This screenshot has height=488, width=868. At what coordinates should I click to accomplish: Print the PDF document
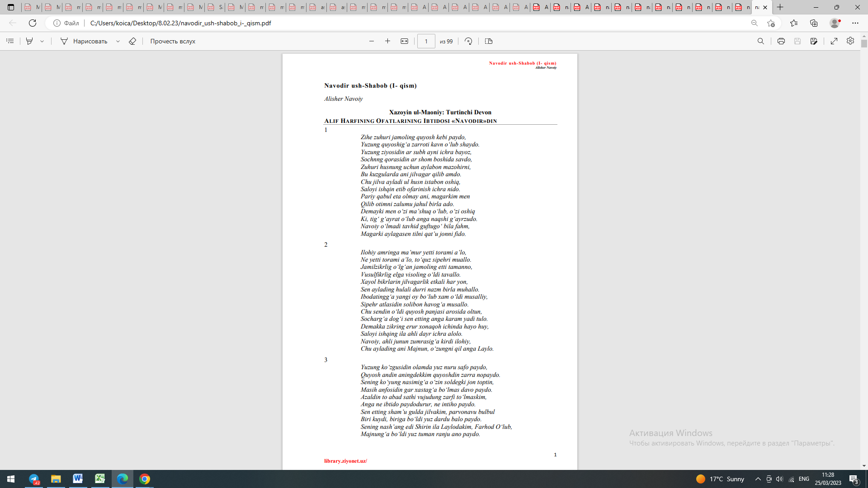781,41
